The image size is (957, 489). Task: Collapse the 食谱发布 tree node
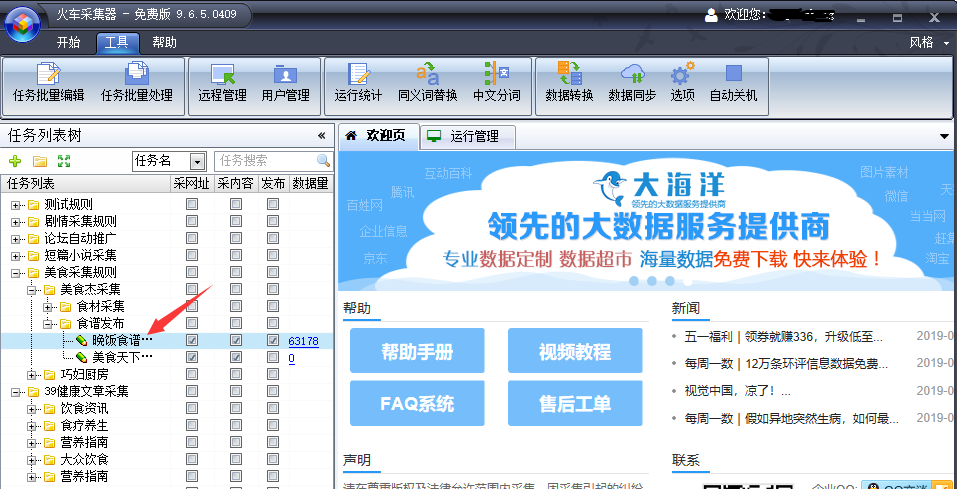pos(48,324)
